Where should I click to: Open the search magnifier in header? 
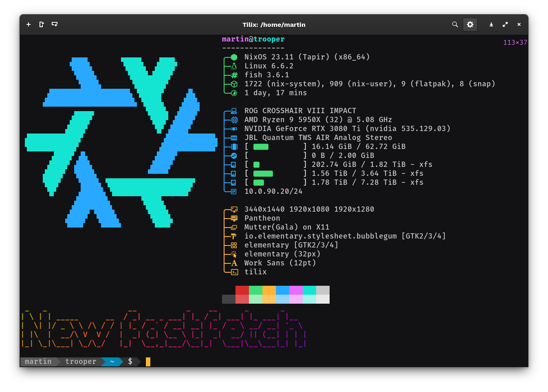(455, 24)
